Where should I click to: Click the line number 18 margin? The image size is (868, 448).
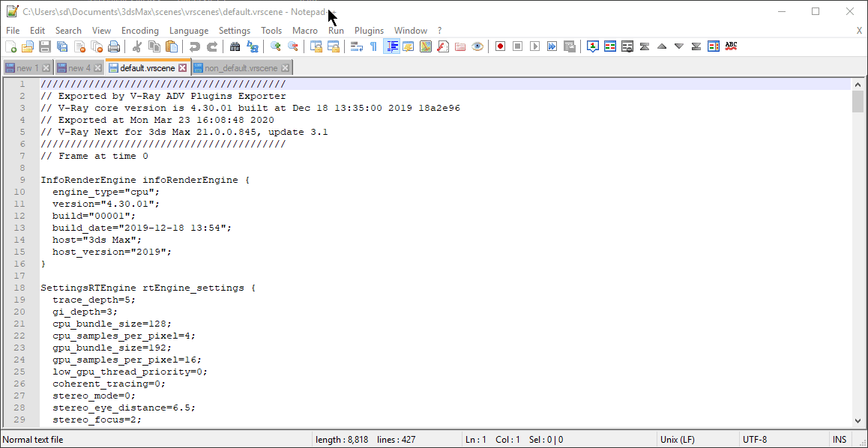[x=19, y=288]
